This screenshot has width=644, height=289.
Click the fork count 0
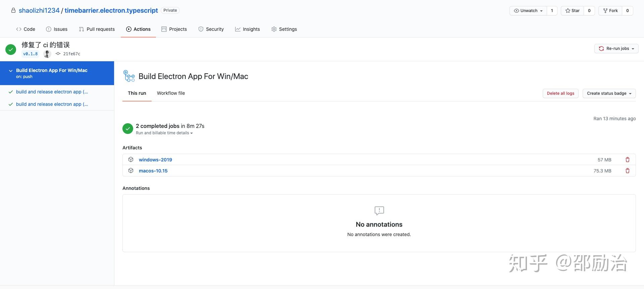click(x=627, y=11)
